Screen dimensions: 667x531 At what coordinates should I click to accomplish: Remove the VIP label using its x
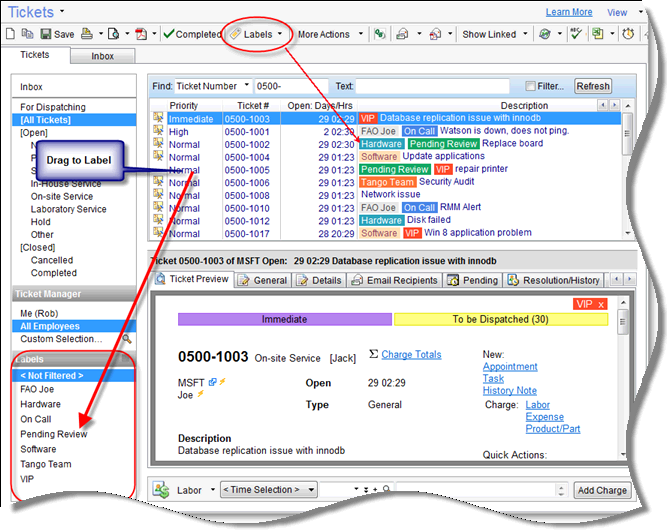[602, 303]
